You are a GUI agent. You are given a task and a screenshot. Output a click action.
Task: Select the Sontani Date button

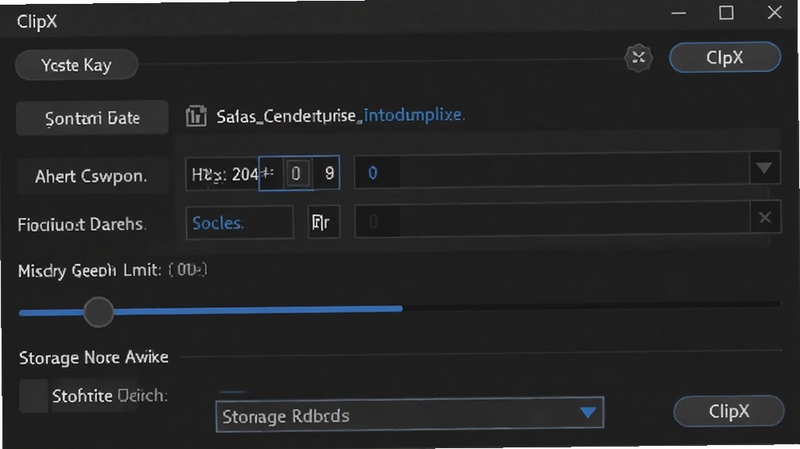[92, 118]
